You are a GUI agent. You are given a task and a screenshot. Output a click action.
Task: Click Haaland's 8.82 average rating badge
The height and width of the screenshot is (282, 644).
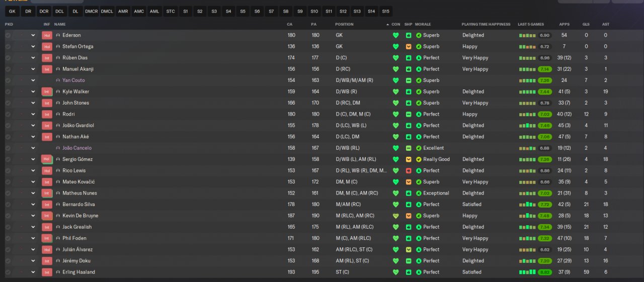click(544, 272)
